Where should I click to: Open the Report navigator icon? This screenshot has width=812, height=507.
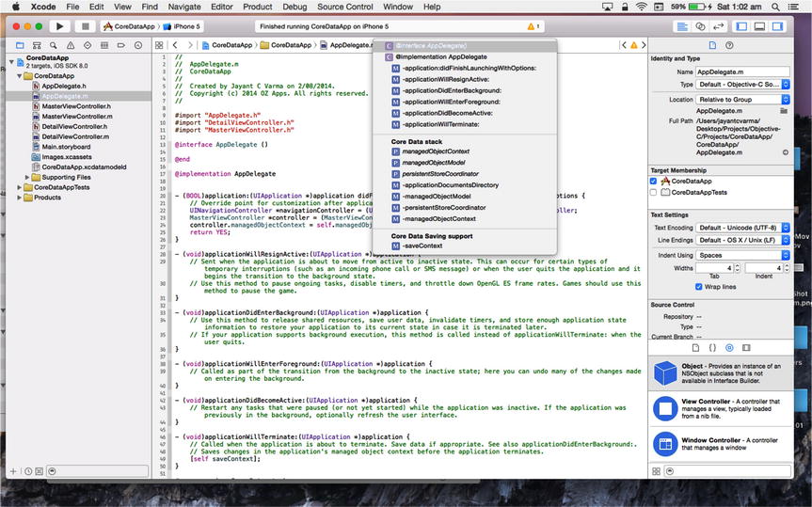(138, 45)
